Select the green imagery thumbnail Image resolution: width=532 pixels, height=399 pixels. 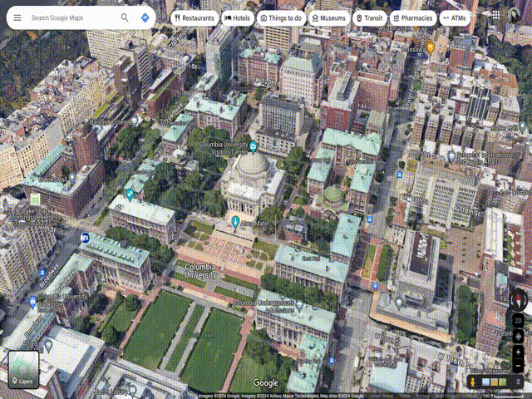click(x=502, y=382)
